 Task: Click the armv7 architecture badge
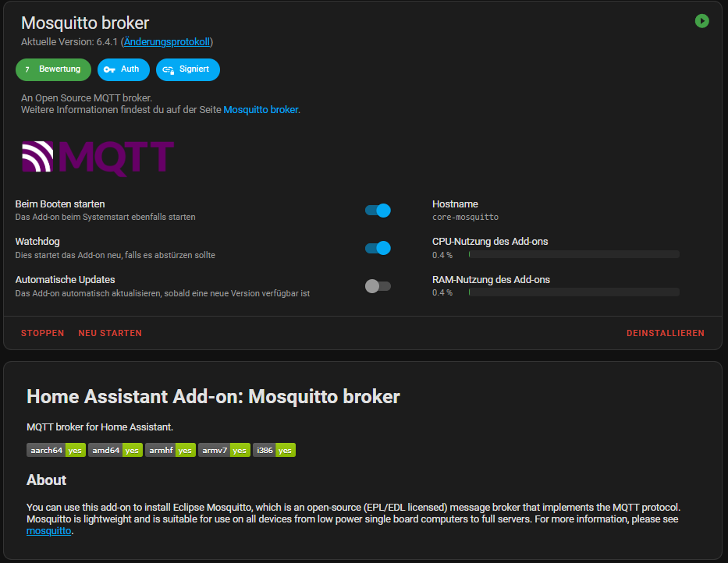click(x=224, y=450)
